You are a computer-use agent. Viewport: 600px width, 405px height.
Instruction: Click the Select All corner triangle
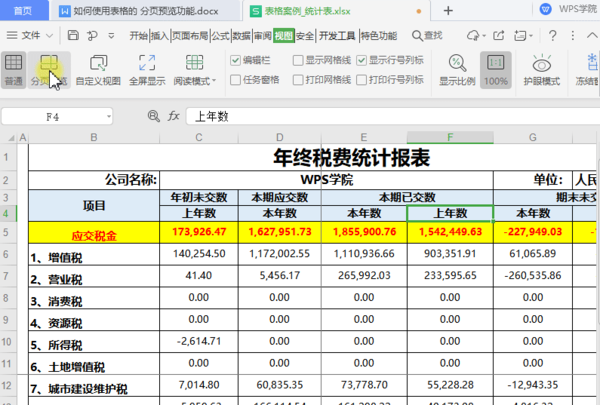point(11,137)
